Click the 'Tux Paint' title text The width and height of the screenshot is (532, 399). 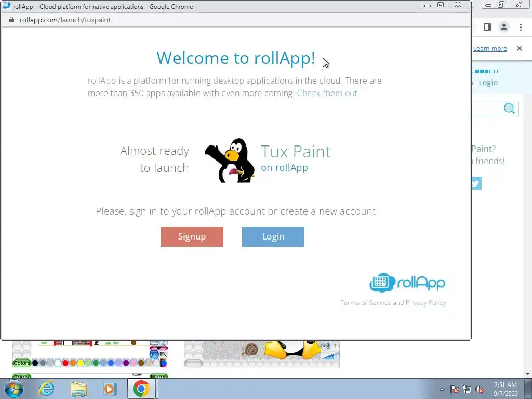point(296,151)
